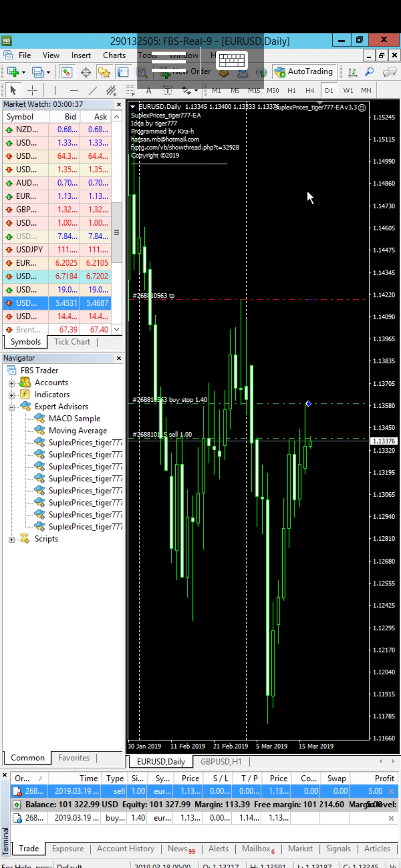This screenshot has height=868, width=401.
Task: Open Data Window crosshair-circle icon
Action: pyautogui.click(x=86, y=72)
